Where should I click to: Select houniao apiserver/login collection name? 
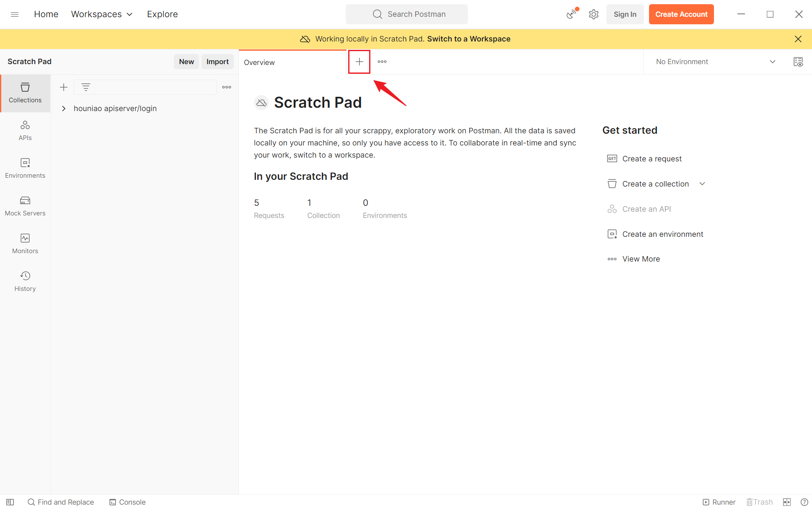[x=115, y=109]
